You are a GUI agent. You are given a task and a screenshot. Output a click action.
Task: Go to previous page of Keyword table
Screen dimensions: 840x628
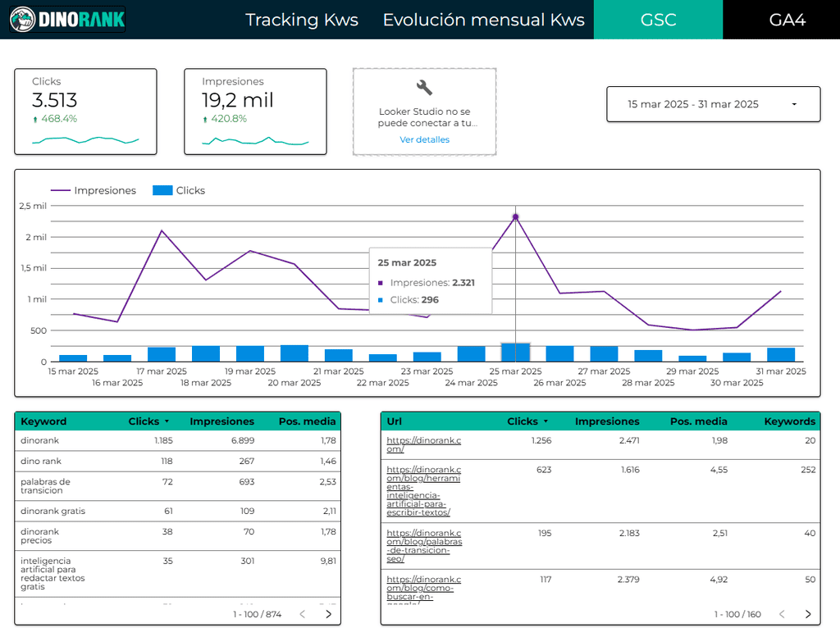[303, 614]
